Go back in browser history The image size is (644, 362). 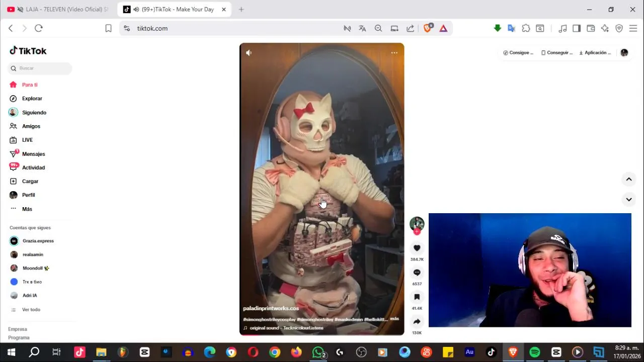click(11, 28)
